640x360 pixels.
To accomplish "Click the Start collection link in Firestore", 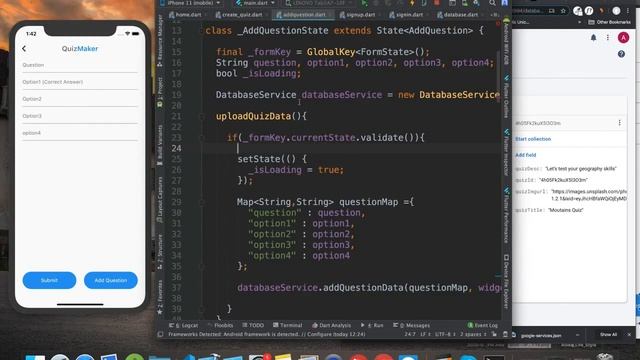I will (533, 139).
